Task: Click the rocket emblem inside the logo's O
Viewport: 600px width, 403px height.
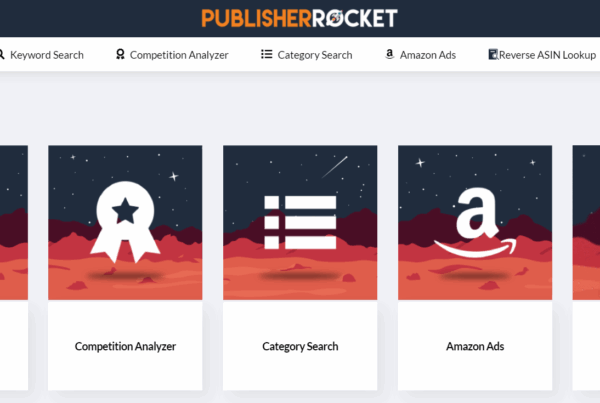Action: point(336,18)
